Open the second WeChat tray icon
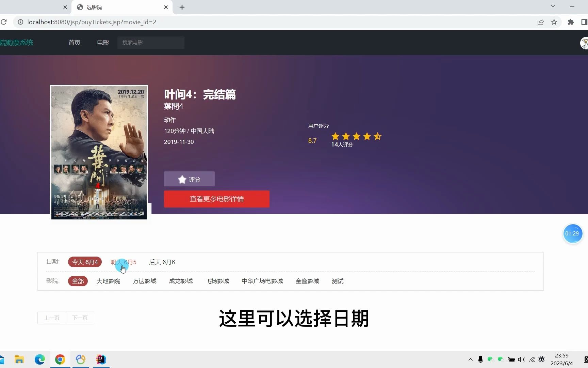588x368 pixels. point(501,359)
